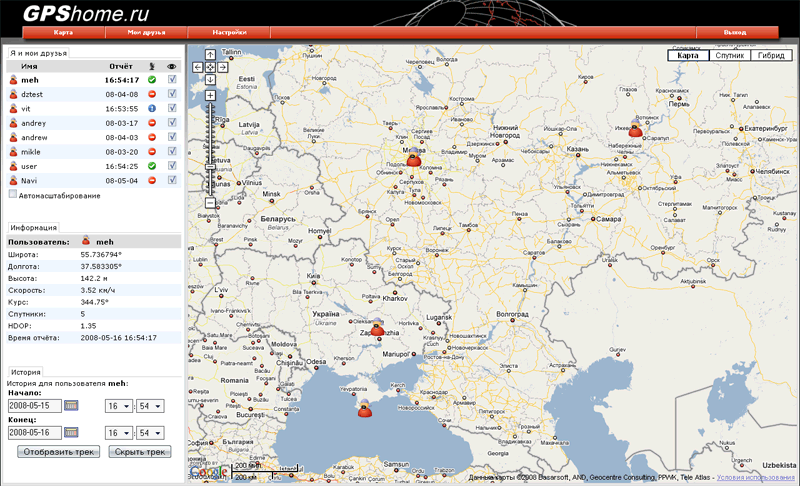
Task: Pan the map left with arrow control
Action: [x=198, y=67]
